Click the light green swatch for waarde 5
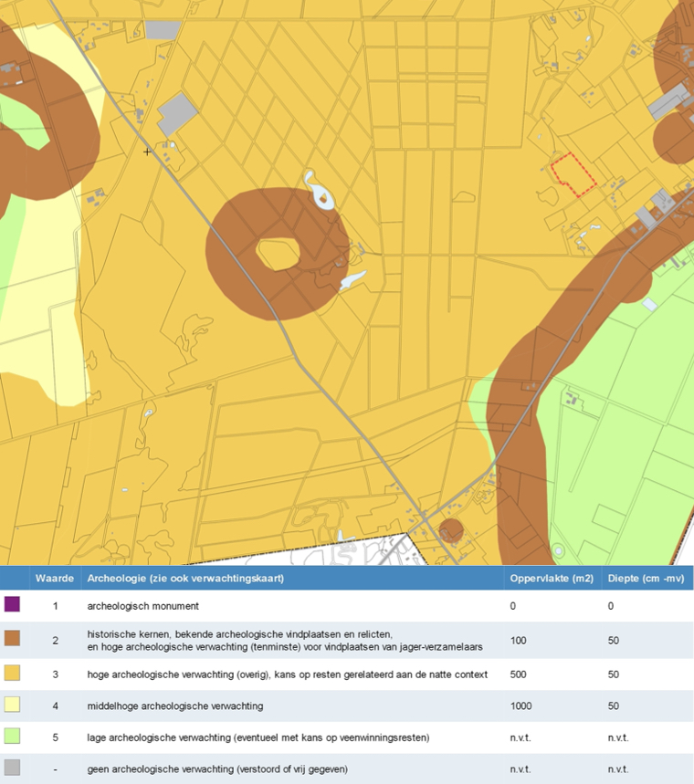694x784 pixels. click(12, 736)
